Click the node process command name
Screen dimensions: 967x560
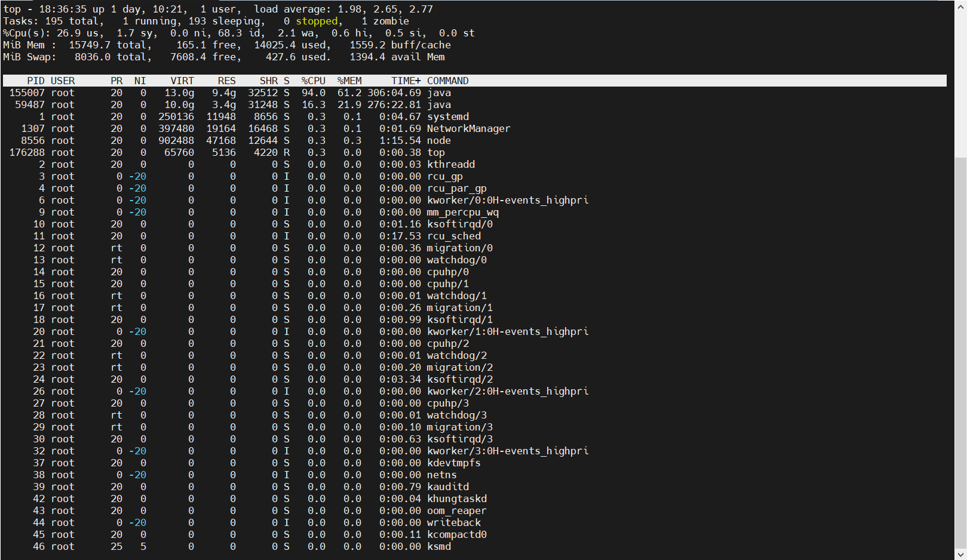pyautogui.click(x=438, y=140)
